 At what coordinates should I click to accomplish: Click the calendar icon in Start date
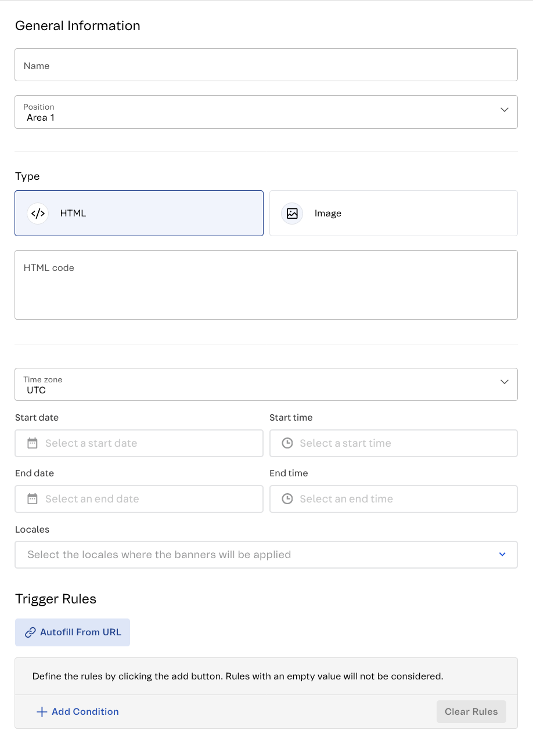point(33,443)
